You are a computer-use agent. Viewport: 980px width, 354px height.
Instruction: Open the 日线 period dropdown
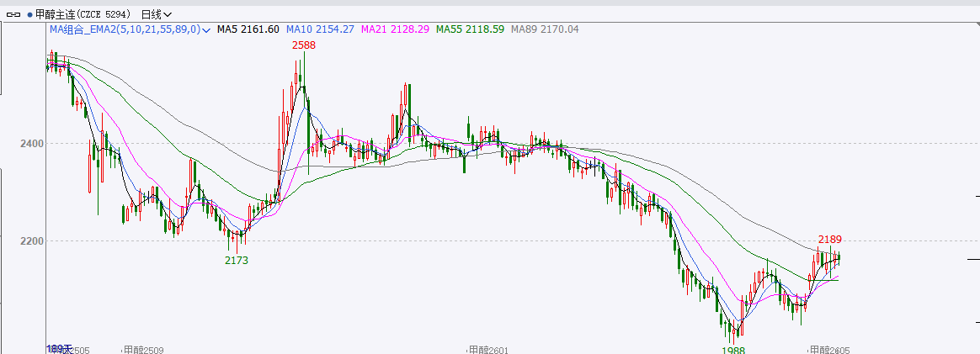click(156, 14)
